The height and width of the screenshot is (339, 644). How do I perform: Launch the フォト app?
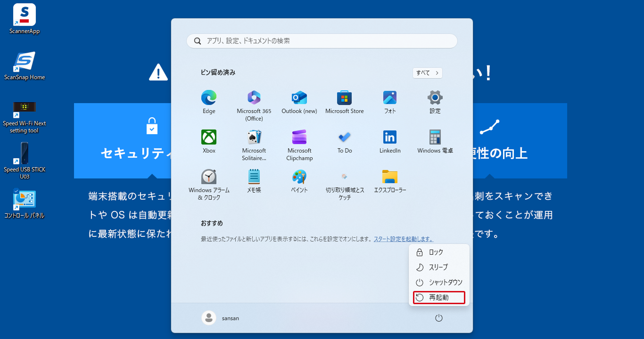point(390,102)
